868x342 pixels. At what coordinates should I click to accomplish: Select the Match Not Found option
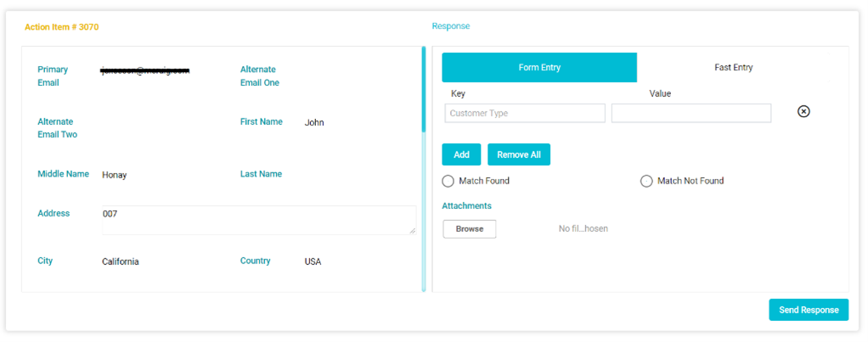click(x=646, y=181)
